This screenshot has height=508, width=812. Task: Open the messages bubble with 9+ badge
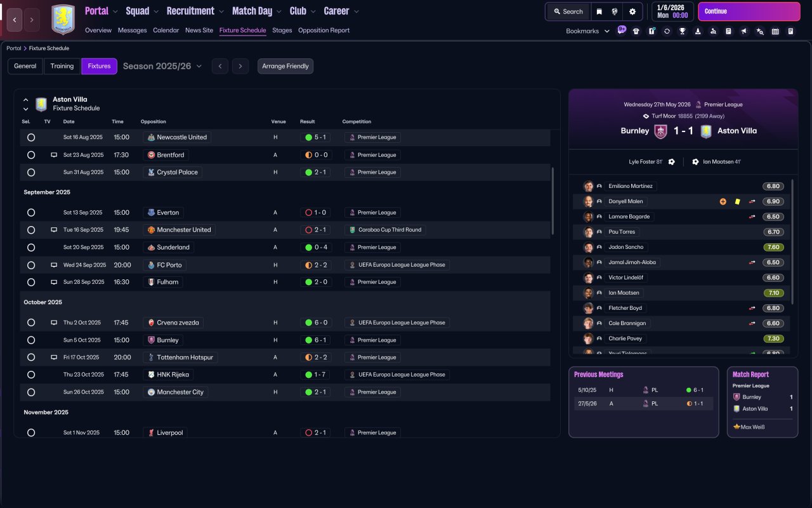[x=621, y=30]
